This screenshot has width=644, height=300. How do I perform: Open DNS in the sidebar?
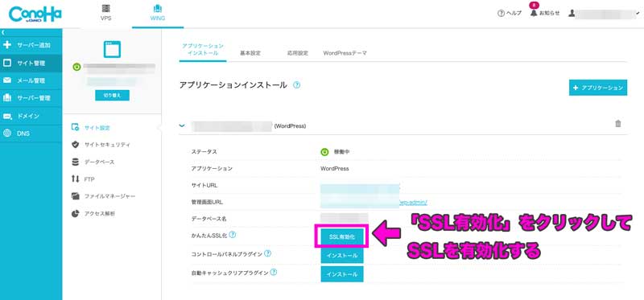pyautogui.click(x=31, y=134)
